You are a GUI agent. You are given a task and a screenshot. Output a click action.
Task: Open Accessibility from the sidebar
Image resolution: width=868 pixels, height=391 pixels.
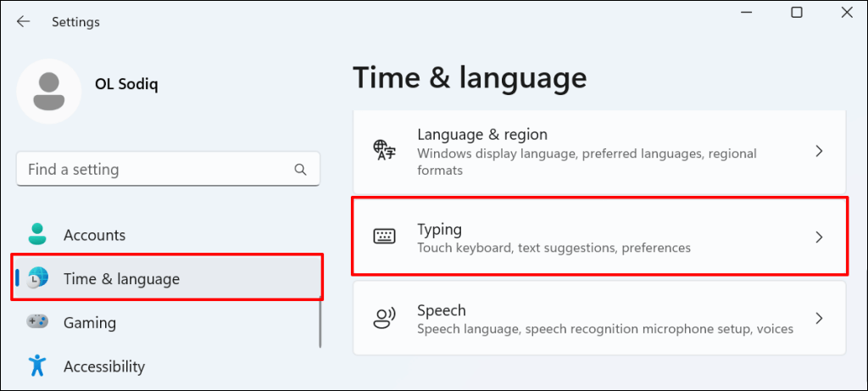104,366
